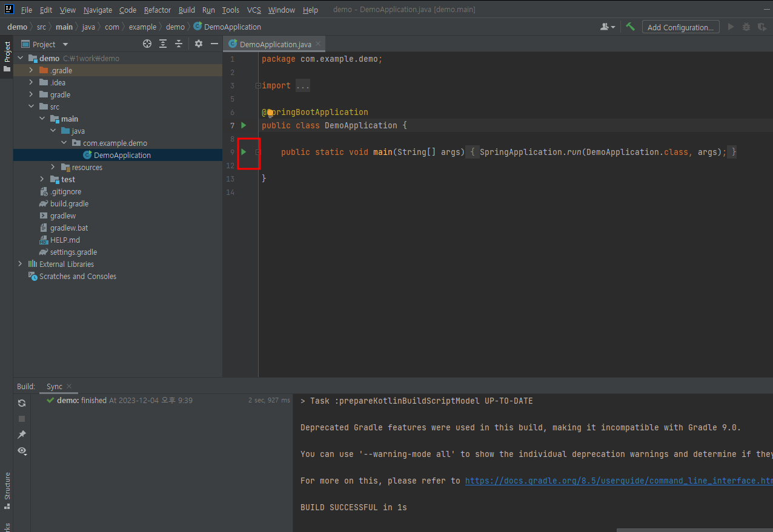Viewport: 773px width, 532px height.
Task: Click Select Opened File crosshair icon
Action: pos(147,44)
